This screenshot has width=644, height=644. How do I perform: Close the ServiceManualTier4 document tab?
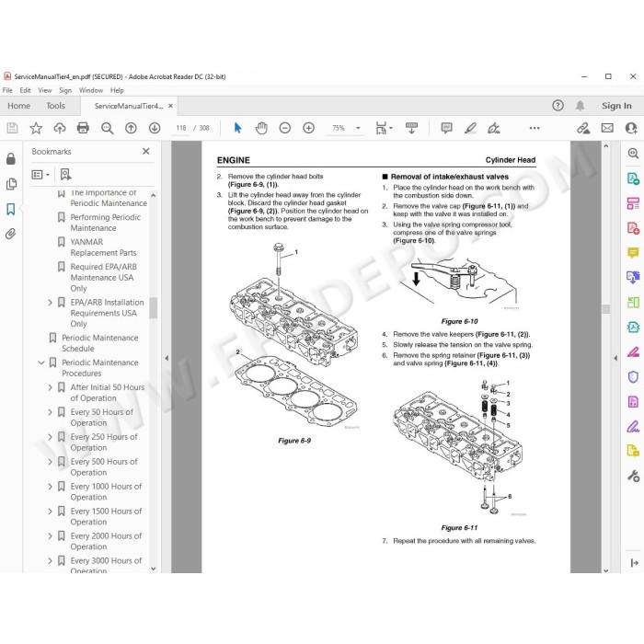(170, 106)
